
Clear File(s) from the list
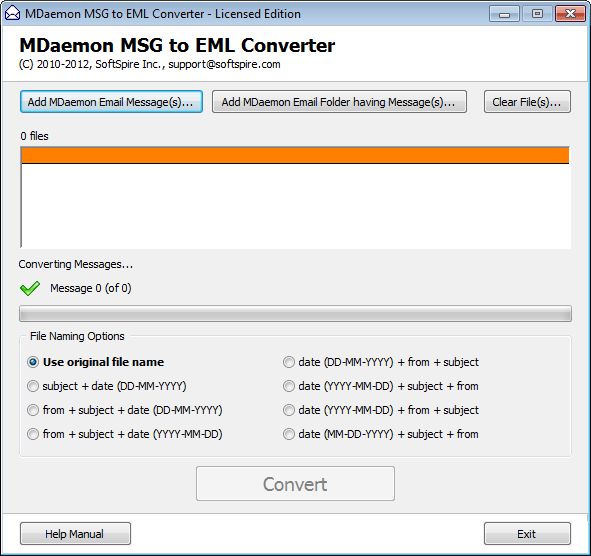pos(527,102)
